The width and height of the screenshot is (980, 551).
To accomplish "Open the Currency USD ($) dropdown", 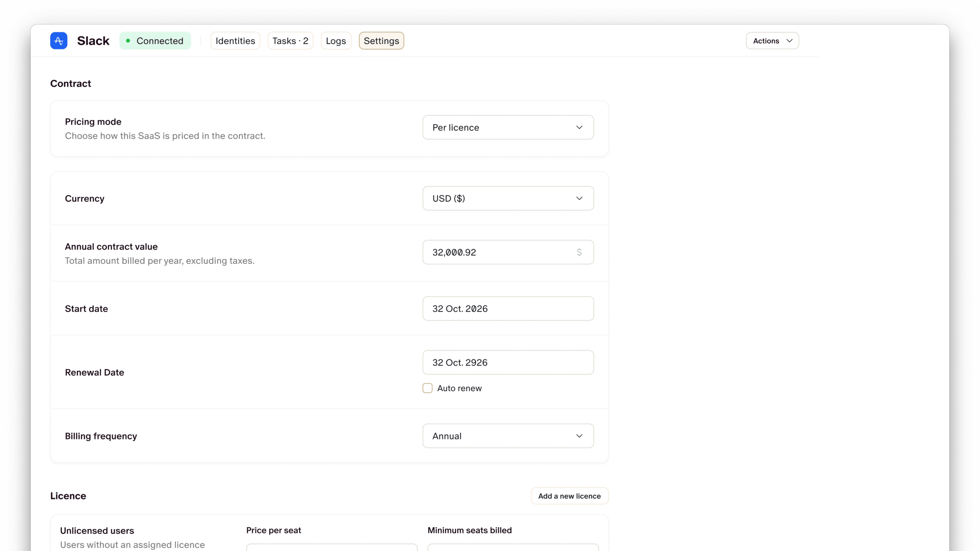I will tap(508, 198).
